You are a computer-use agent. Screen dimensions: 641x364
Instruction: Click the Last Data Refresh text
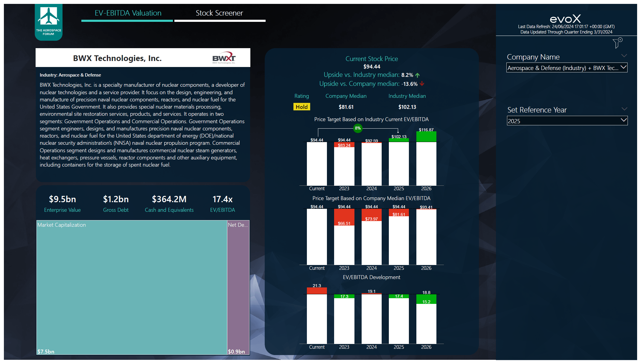coord(566,27)
